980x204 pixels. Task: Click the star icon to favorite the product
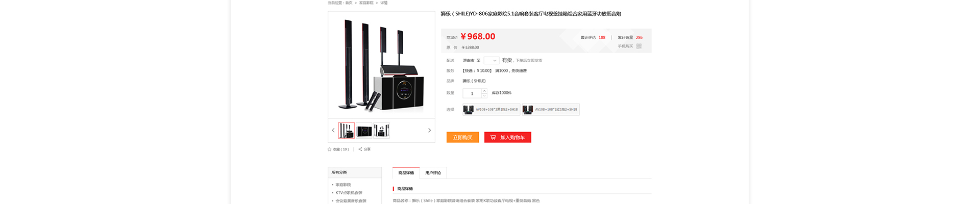[x=329, y=149]
